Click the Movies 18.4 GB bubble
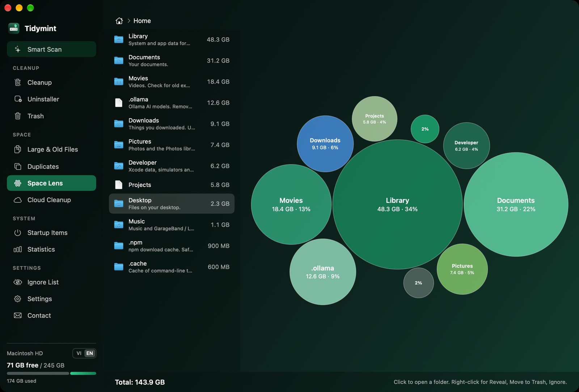The height and width of the screenshot is (392, 579). coord(291,204)
